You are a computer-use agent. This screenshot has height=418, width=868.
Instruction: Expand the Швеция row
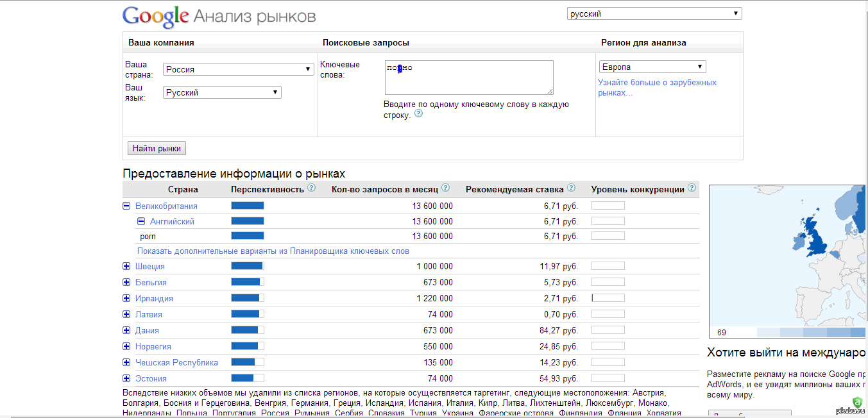(126, 266)
